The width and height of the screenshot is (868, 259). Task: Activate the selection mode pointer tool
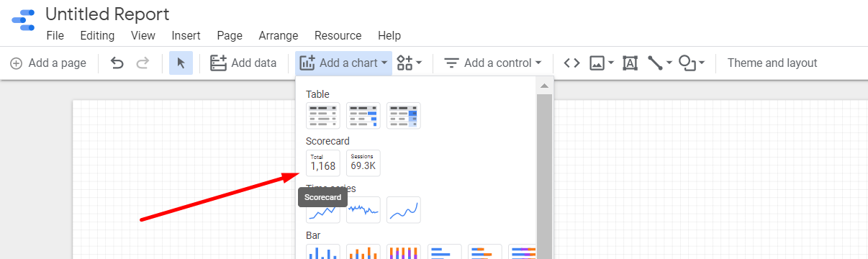pyautogui.click(x=181, y=63)
